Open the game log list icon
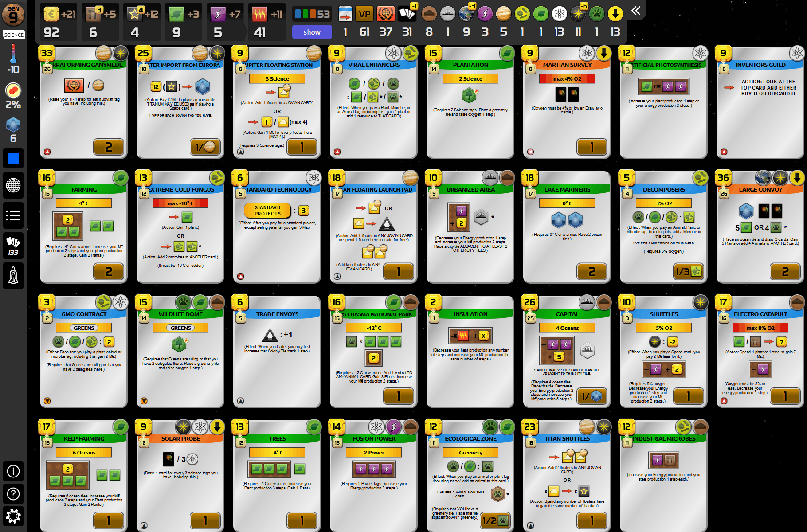This screenshot has width=807, height=532. 13,215
